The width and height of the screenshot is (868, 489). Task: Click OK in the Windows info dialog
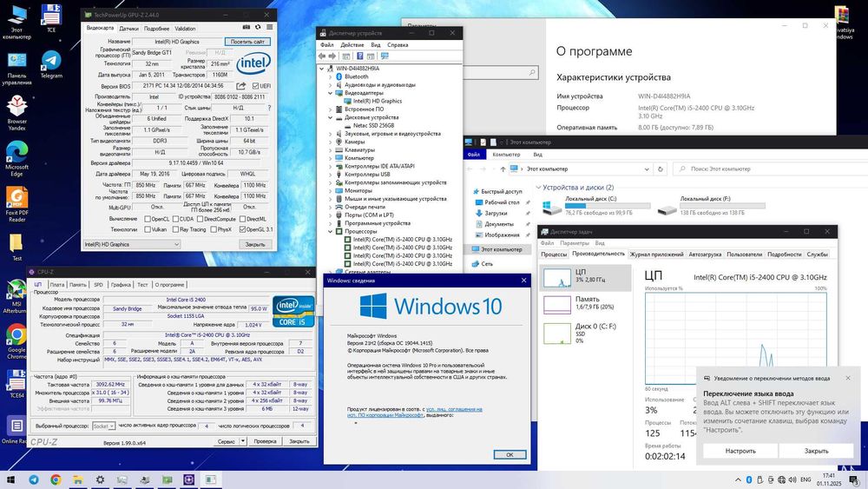[x=510, y=454]
